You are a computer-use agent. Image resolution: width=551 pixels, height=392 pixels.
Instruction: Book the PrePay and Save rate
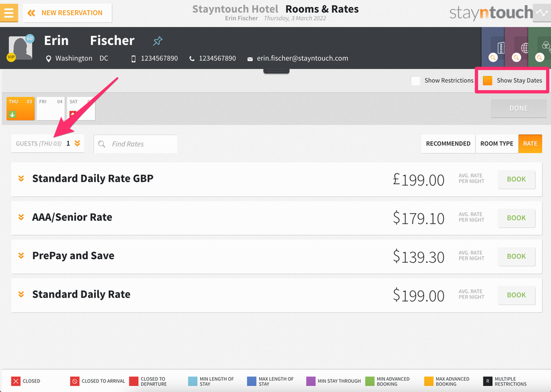point(516,257)
